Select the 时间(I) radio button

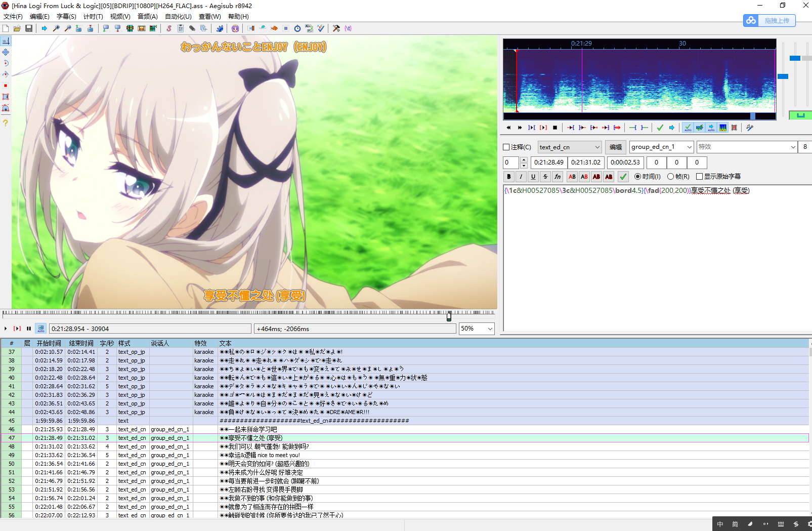(637, 177)
